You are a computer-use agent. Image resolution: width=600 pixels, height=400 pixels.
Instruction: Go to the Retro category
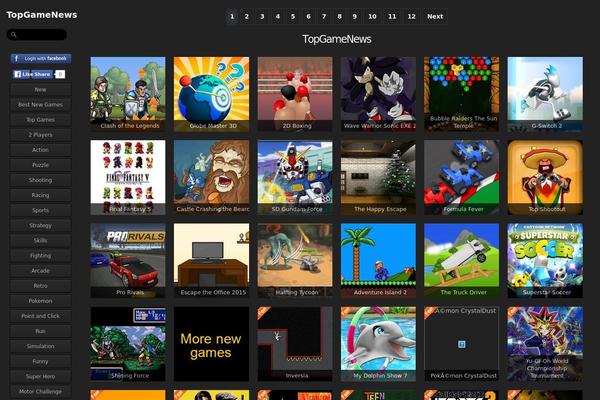[40, 286]
